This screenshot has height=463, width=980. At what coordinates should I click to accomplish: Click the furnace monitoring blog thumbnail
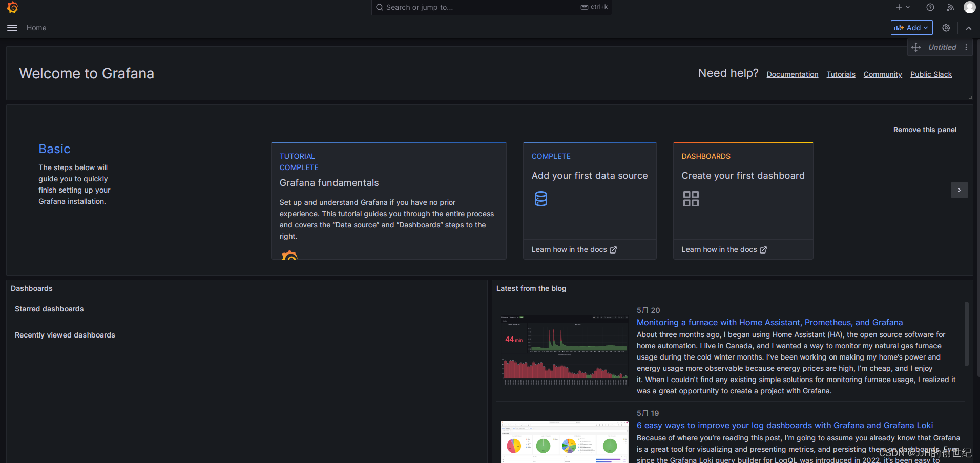(x=564, y=350)
